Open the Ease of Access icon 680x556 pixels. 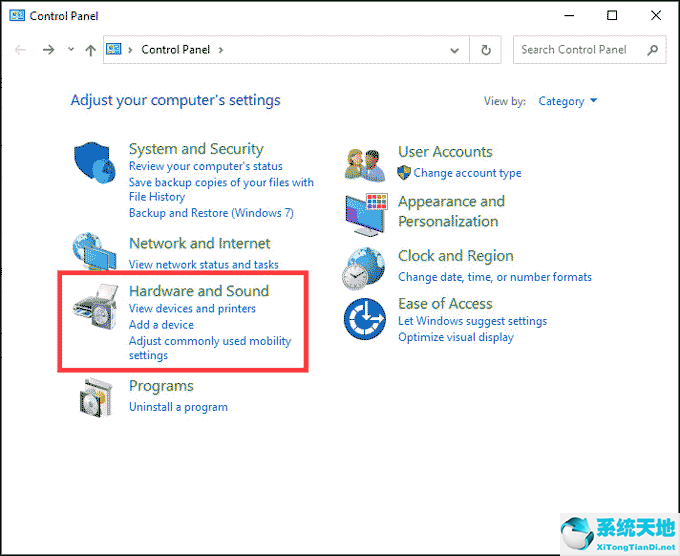tap(365, 320)
